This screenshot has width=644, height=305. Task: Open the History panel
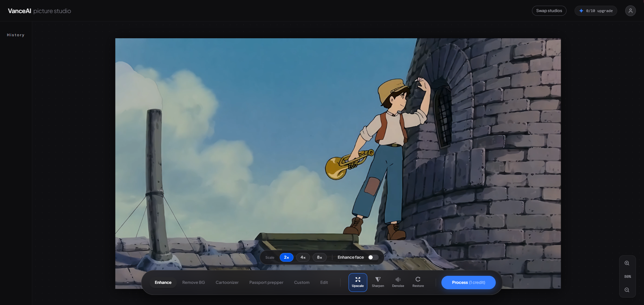coord(16,35)
